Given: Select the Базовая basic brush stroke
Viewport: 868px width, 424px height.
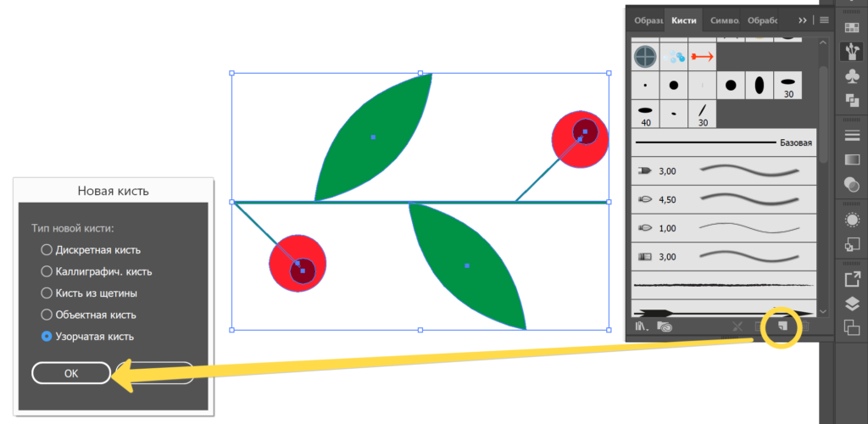Looking at the screenshot, I should tap(725, 143).
